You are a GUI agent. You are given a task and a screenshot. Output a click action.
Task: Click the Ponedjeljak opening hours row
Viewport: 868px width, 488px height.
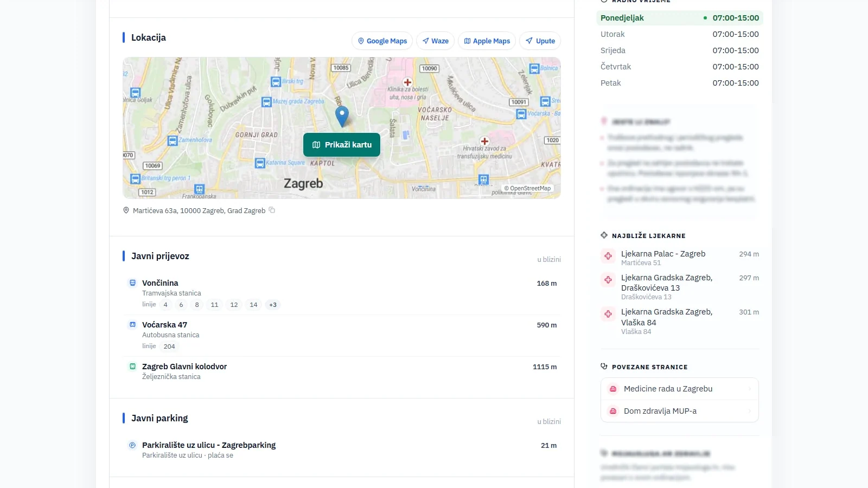(680, 18)
